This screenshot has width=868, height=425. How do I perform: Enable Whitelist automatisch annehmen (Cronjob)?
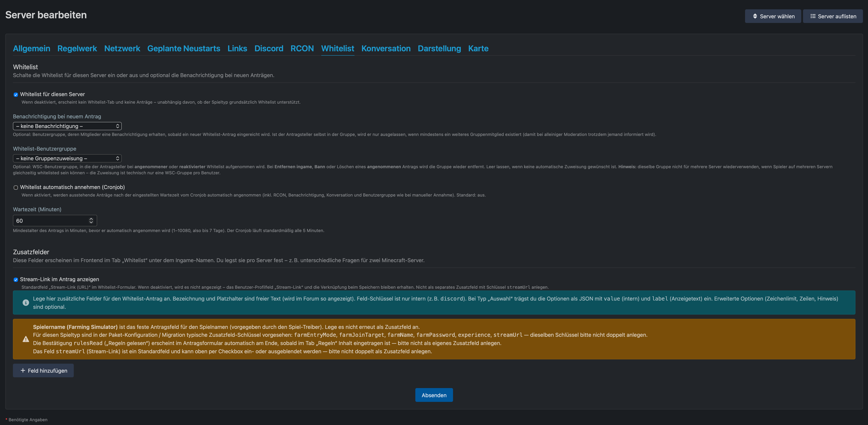pyautogui.click(x=15, y=188)
